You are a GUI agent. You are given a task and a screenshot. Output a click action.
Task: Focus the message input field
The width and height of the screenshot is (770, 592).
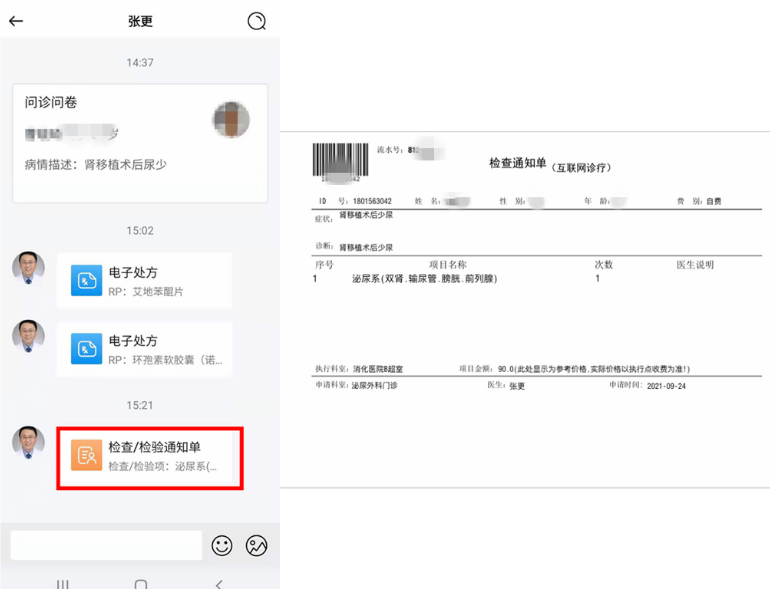(106, 545)
